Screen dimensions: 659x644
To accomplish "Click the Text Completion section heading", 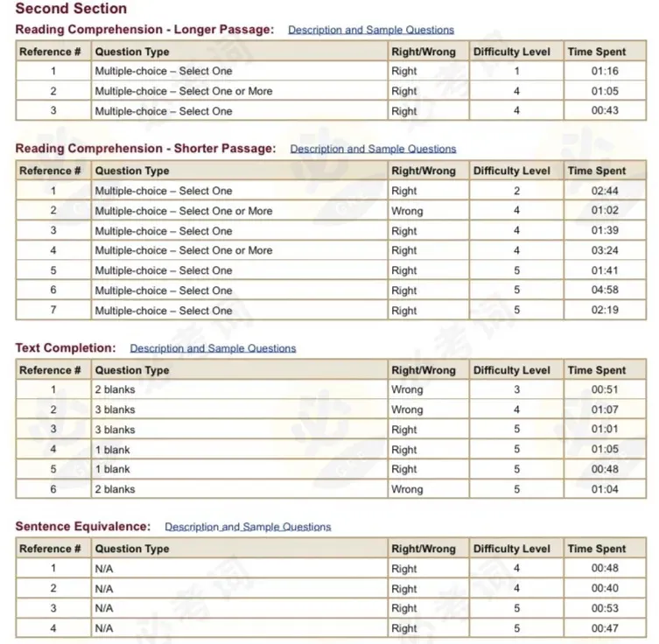I will click(x=66, y=348).
